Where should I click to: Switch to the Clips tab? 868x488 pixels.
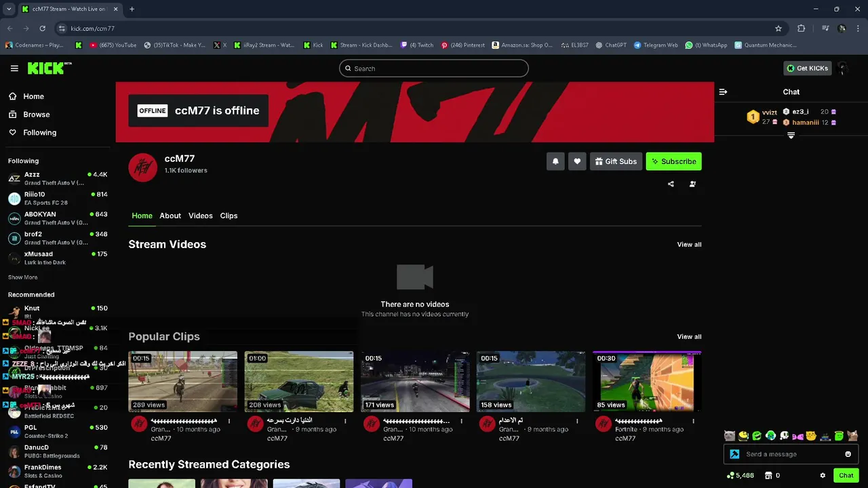point(229,216)
